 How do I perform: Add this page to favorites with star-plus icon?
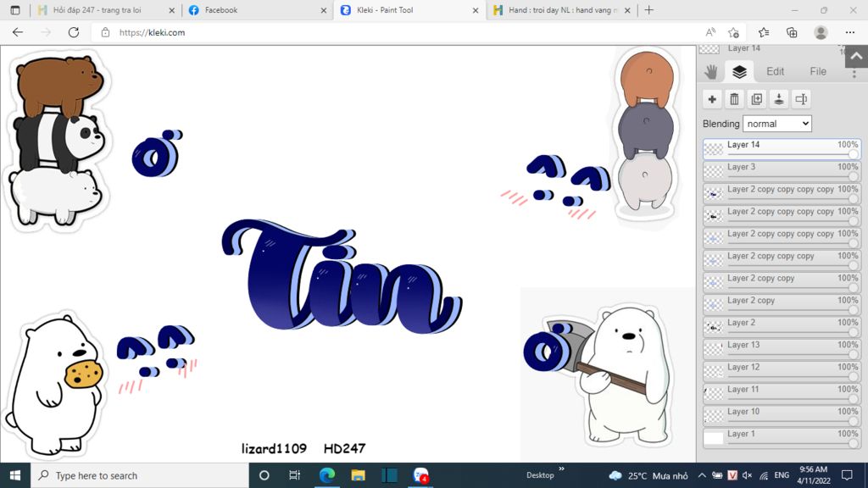(733, 33)
